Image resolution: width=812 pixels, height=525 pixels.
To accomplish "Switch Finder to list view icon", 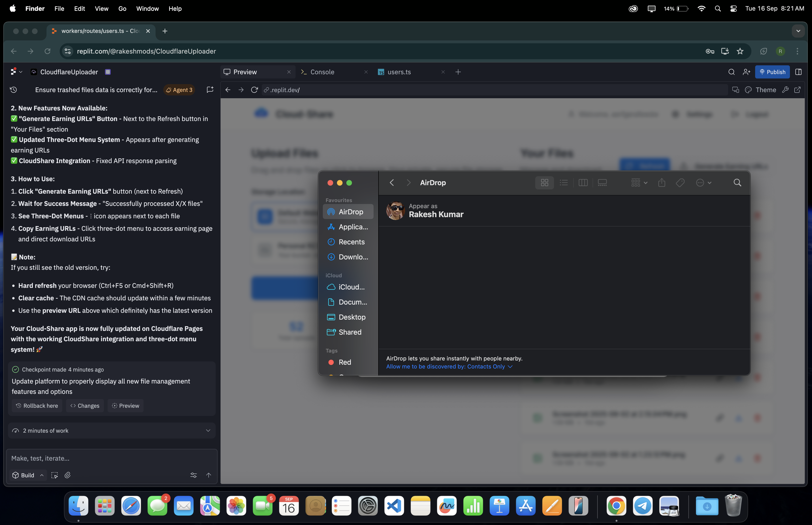I will (564, 183).
